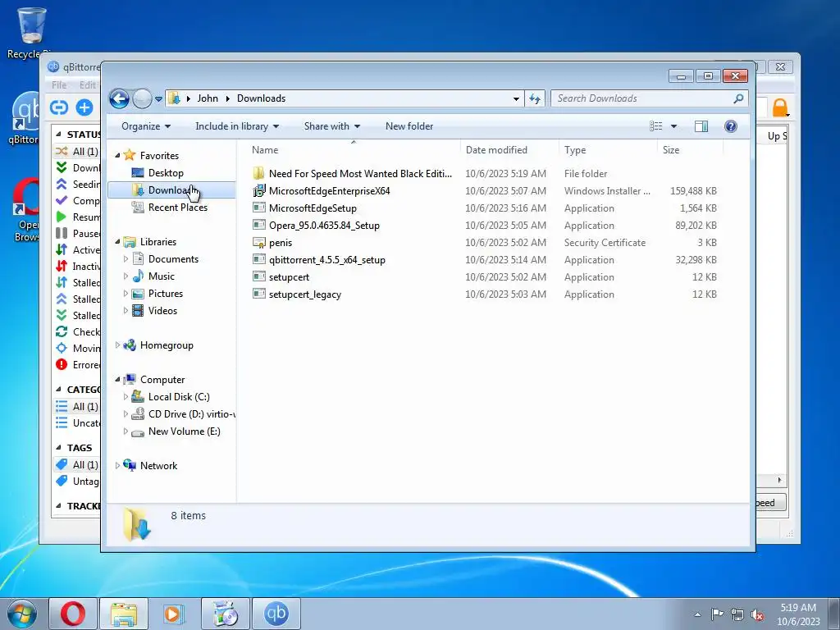Open the Organize menu

point(146,126)
